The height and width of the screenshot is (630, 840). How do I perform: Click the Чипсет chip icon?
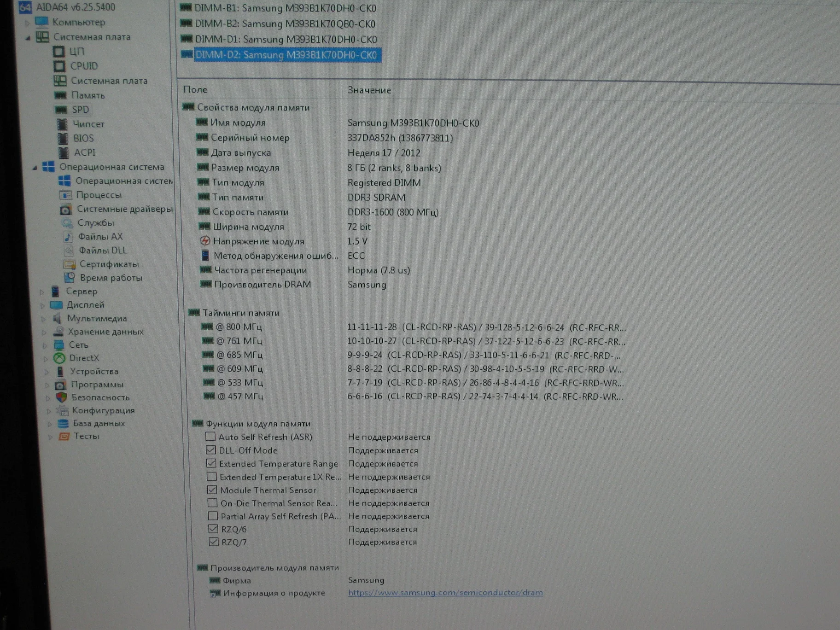tap(62, 124)
